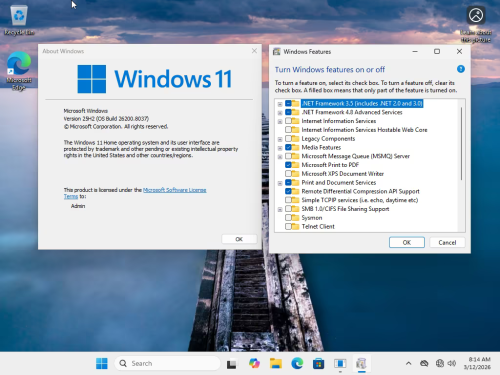Select the Sysmon feature entry

pos(312,218)
